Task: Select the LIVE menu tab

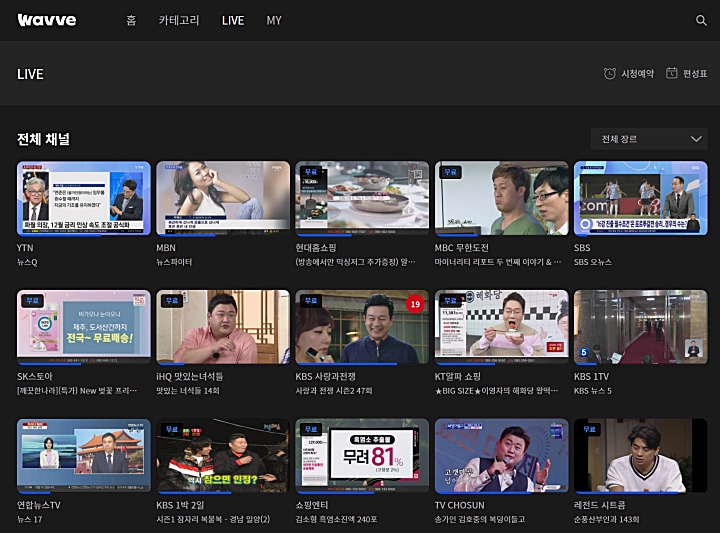Action: pos(233,20)
